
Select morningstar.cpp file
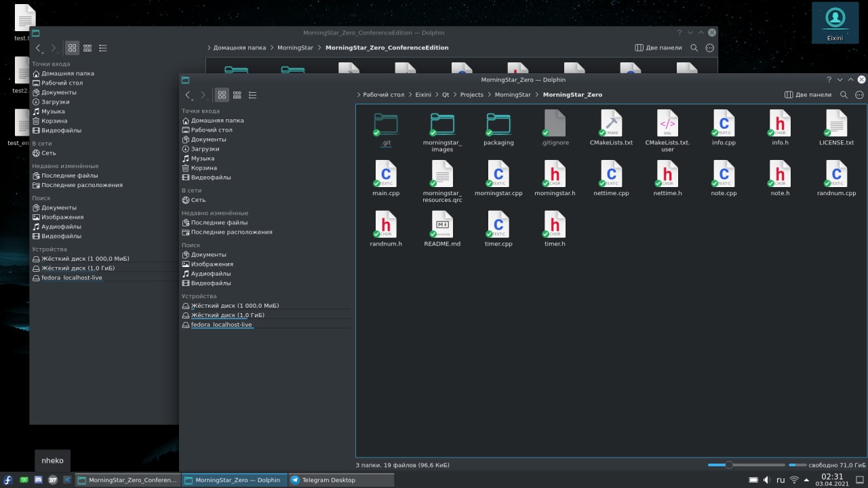coord(498,179)
